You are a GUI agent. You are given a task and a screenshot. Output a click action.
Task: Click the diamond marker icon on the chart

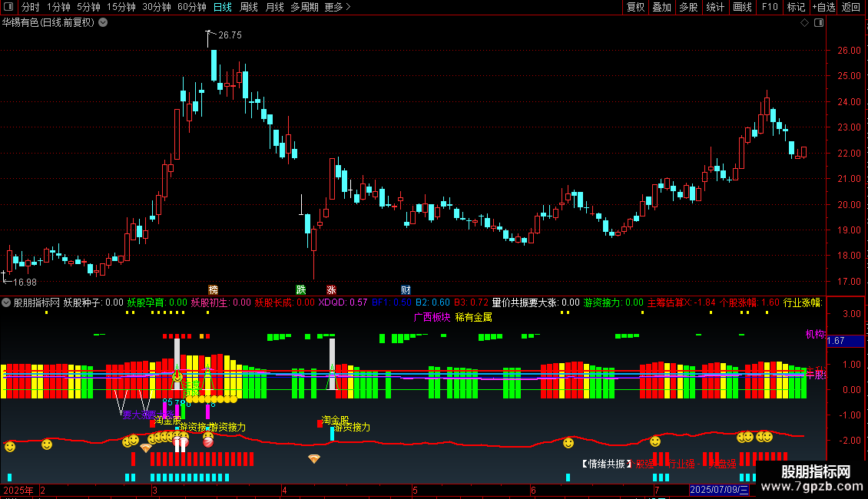[x=805, y=23]
